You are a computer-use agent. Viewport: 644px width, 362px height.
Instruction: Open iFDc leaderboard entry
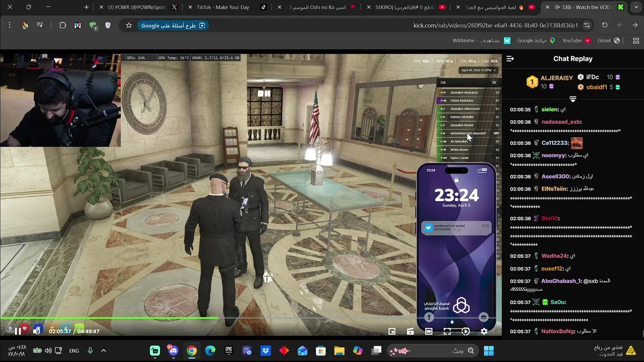click(592, 77)
